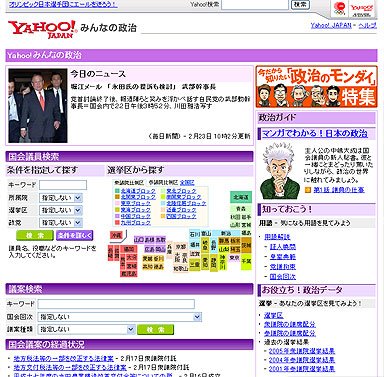Open the 議案種類 dropdown
The width and height of the screenshot is (384, 377).
[x=86, y=329]
